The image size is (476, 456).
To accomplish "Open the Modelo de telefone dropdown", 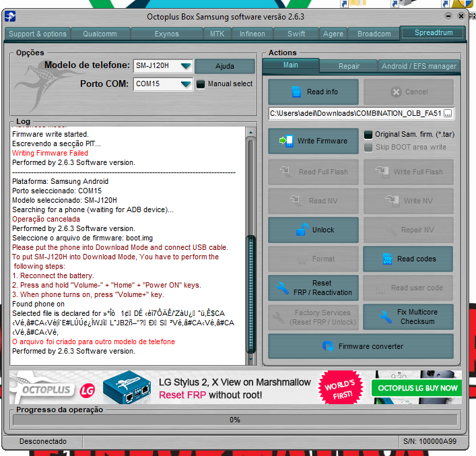I will tap(186, 66).
